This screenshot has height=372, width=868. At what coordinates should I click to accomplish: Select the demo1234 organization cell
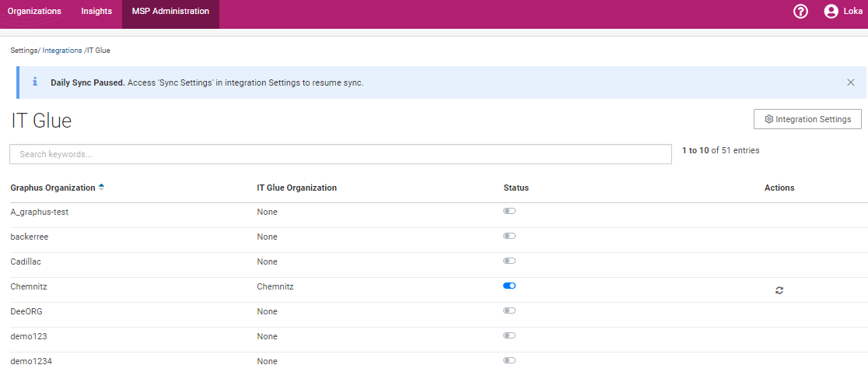pyautogui.click(x=30, y=361)
